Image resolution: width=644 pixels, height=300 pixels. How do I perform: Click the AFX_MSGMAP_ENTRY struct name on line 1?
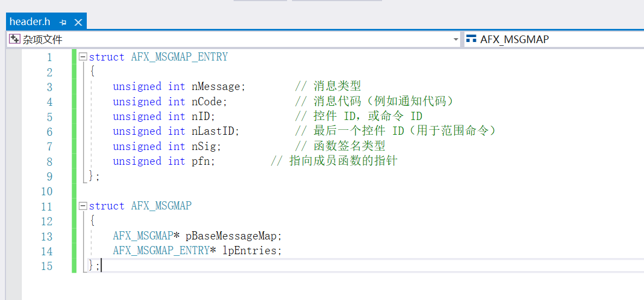[180, 57]
